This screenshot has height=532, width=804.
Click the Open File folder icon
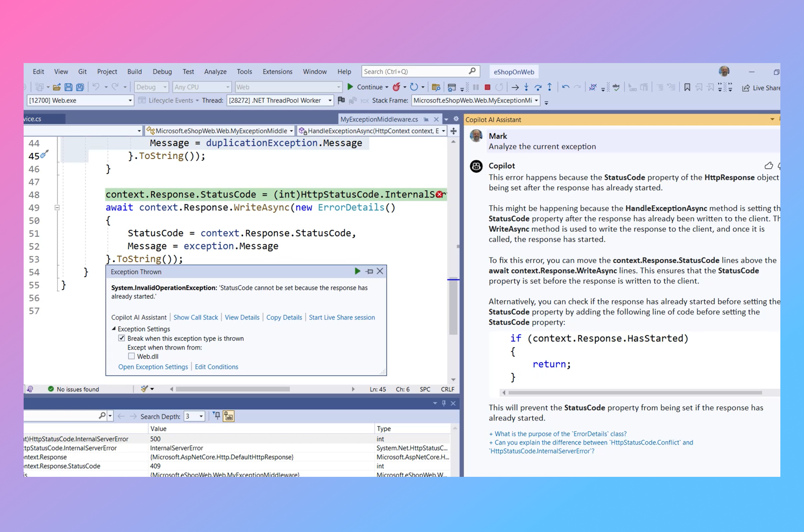[57, 87]
